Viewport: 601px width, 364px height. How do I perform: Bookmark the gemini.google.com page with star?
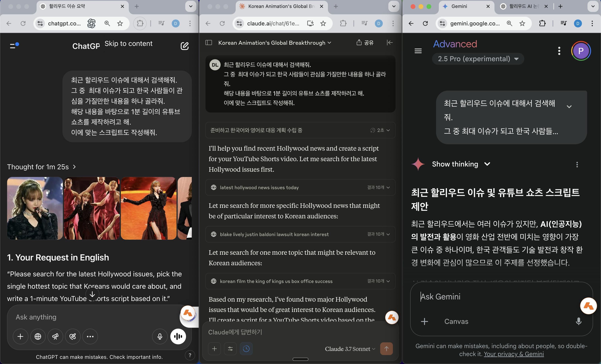[522, 23]
